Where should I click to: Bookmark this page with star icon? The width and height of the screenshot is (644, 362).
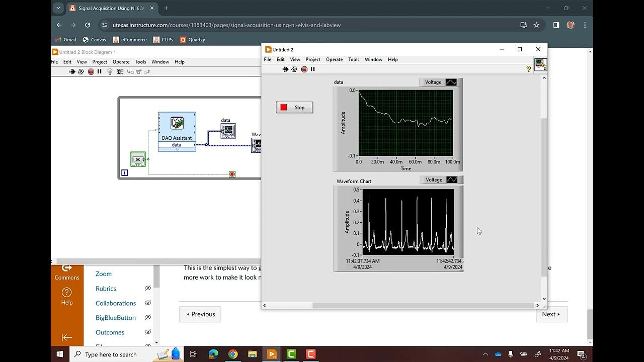[536, 25]
